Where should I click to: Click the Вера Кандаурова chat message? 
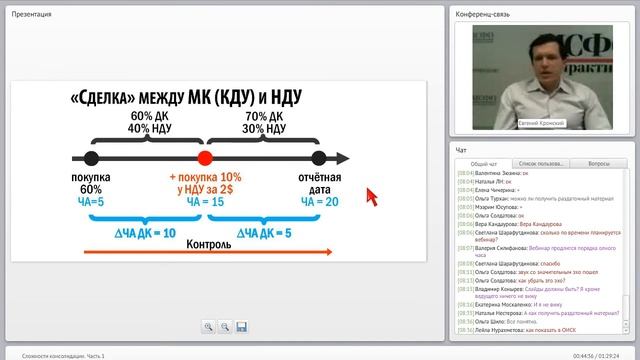pyautogui.click(x=509, y=224)
